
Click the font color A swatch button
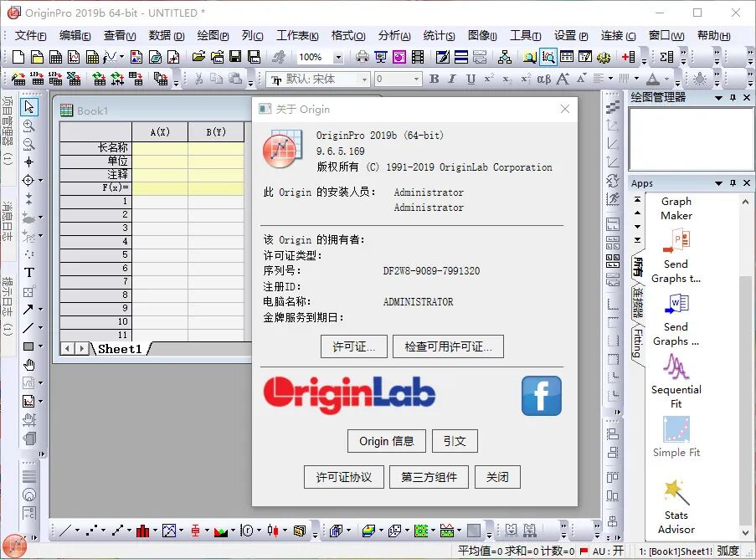[653, 79]
